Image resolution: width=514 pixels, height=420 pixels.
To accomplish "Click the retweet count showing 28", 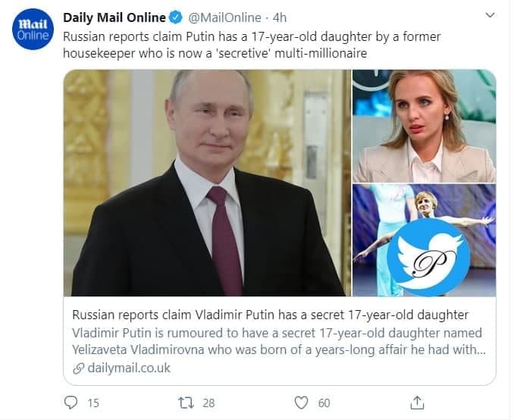I will 209,403.
